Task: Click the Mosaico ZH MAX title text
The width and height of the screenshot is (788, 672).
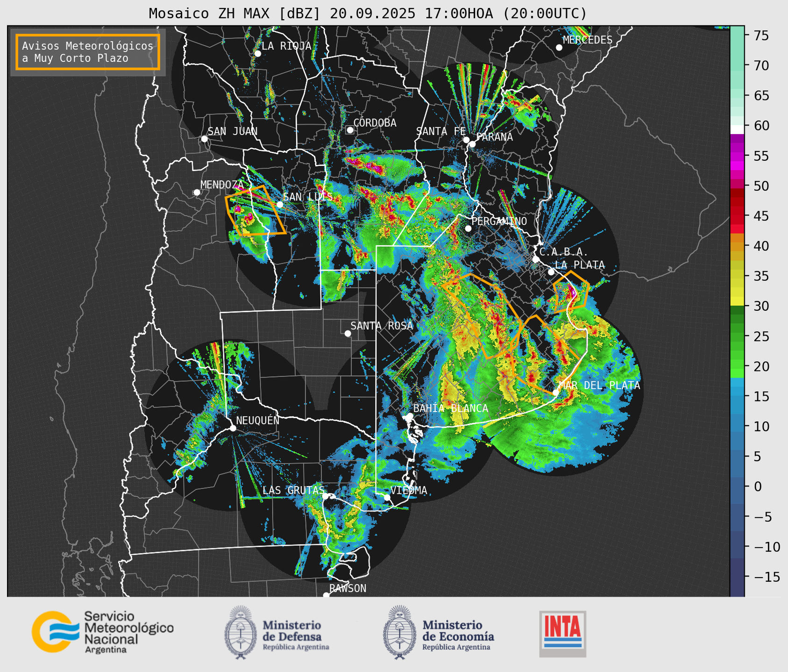Action: pos(368,14)
